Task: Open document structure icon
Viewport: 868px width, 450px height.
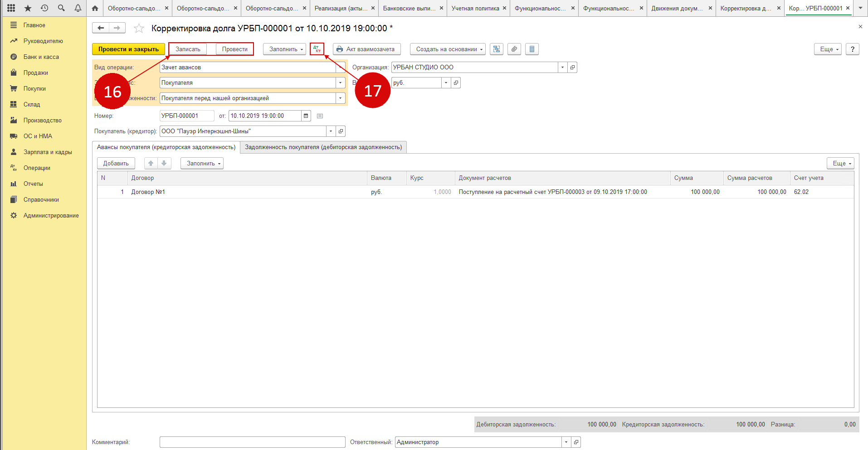Action: [x=497, y=49]
